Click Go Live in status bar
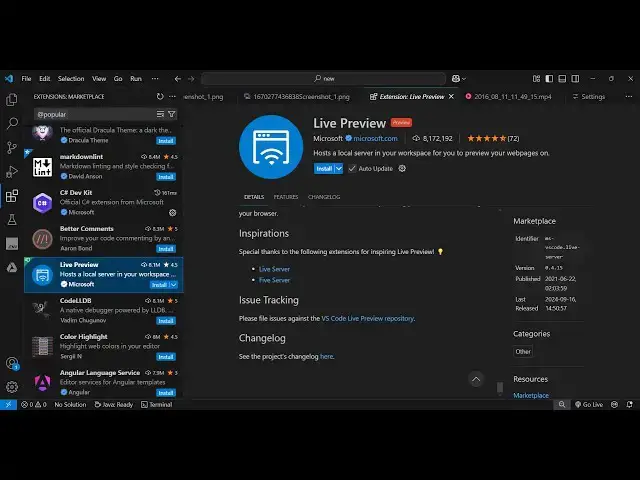This screenshot has width=640, height=480. (589, 404)
